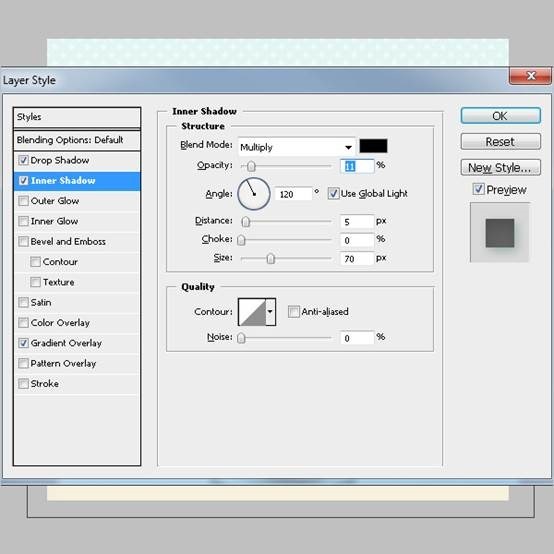The image size is (554, 554).
Task: Click the Reset button
Action: (500, 142)
